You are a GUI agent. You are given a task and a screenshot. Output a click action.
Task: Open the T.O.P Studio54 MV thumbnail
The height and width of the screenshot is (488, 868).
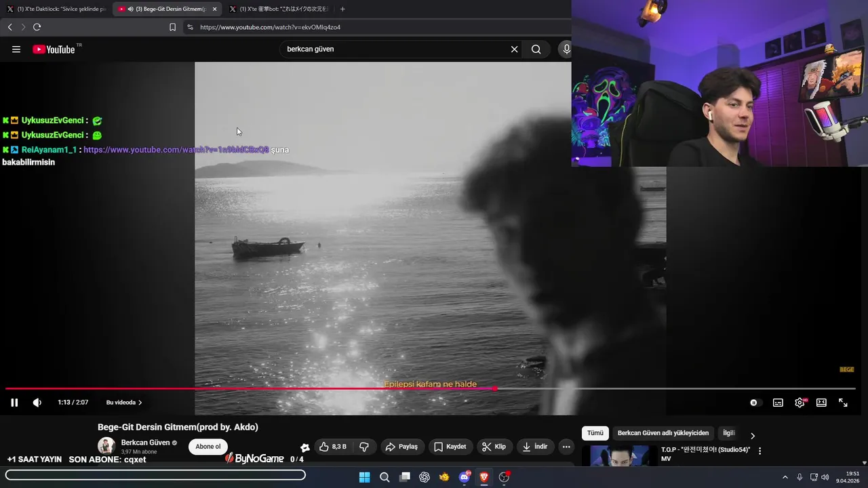click(x=620, y=455)
